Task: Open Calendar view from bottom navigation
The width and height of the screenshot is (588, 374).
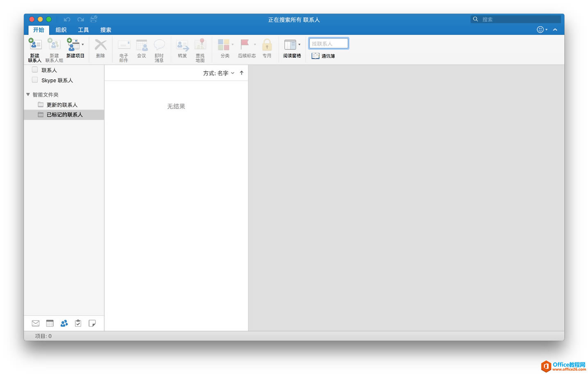Action: click(x=50, y=324)
